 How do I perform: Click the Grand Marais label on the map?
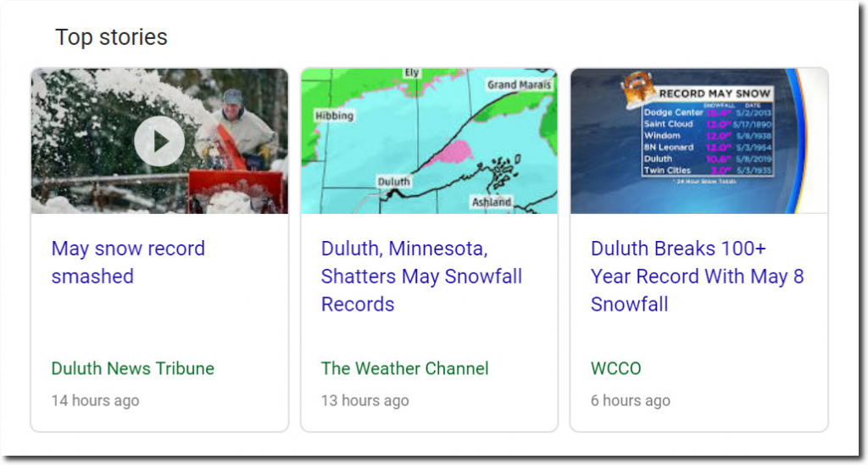(519, 85)
